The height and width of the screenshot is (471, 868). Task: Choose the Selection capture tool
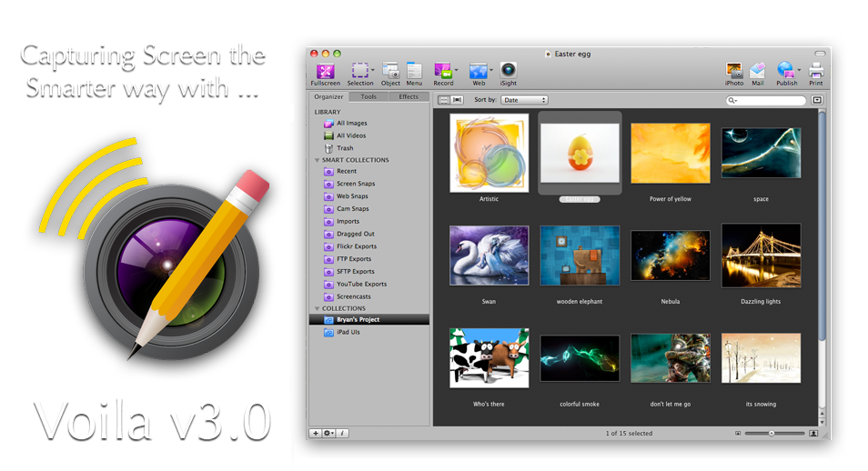point(359,75)
